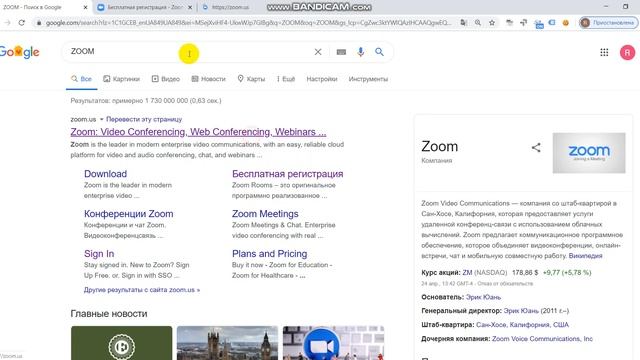Viewport: 640px width, 360px height.
Task: Open the Plans and Pricing sitelink
Action: pyautogui.click(x=269, y=253)
